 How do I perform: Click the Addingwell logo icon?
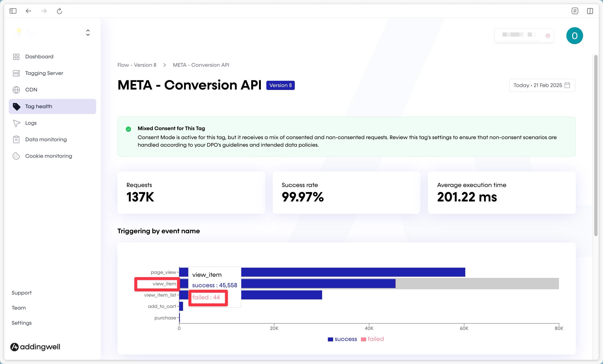[x=14, y=346]
